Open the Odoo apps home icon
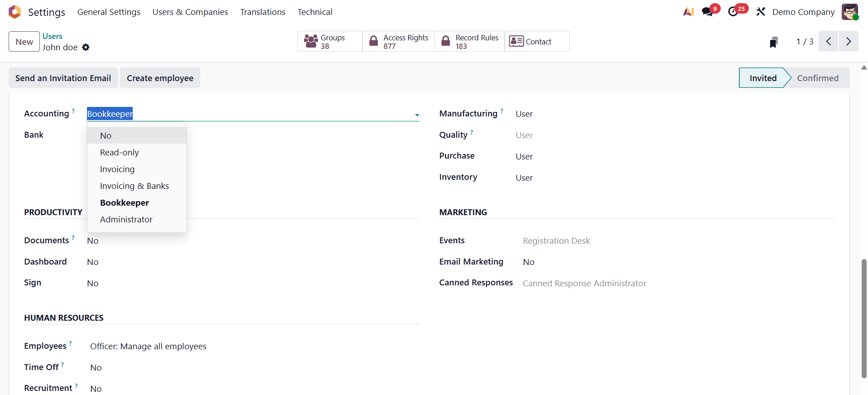 [14, 12]
